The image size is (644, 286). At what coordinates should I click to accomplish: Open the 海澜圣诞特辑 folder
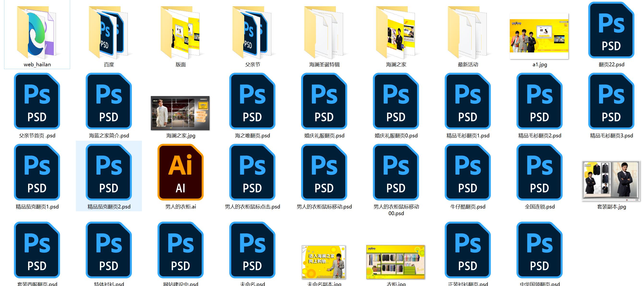pyautogui.click(x=324, y=32)
